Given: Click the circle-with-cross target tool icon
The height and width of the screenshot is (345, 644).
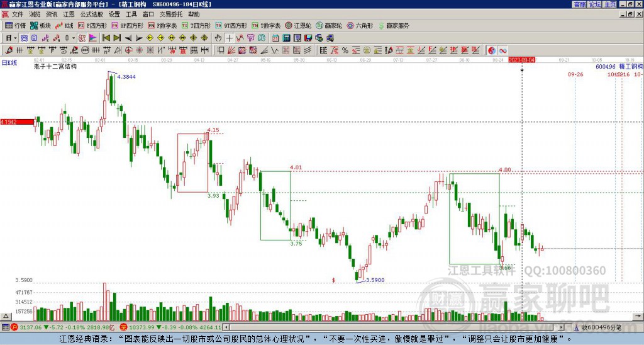Looking at the screenshot, I should tap(128, 50).
